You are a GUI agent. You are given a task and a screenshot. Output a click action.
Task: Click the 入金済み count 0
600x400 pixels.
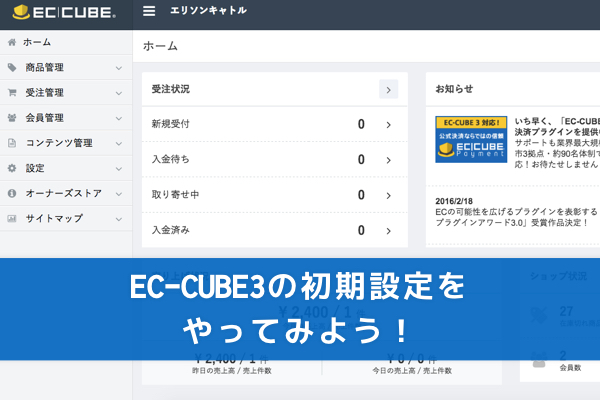click(361, 230)
